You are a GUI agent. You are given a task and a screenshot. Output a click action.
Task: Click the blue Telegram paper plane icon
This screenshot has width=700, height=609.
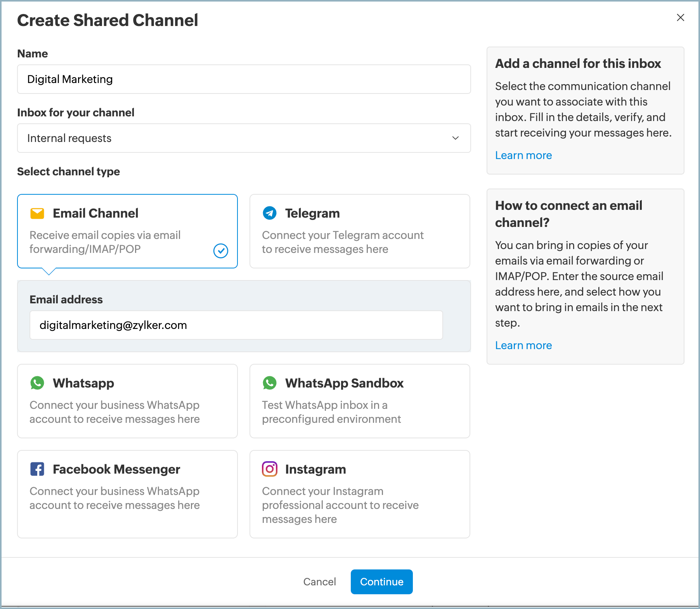(270, 213)
